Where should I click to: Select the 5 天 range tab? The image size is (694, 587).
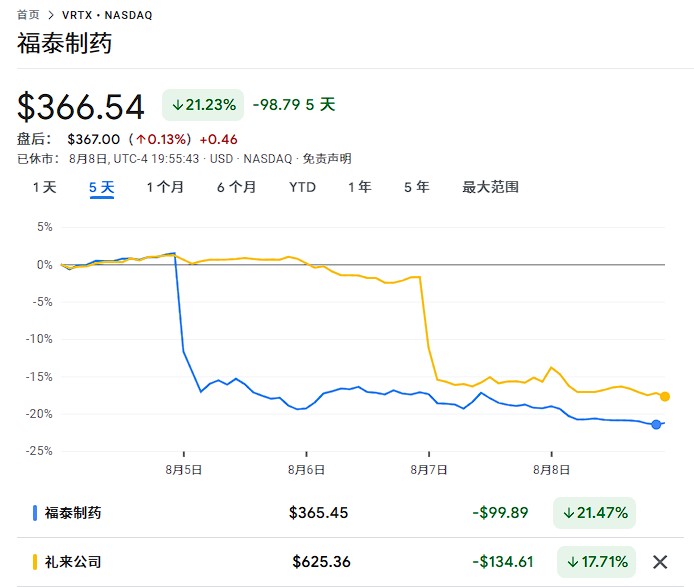(102, 187)
